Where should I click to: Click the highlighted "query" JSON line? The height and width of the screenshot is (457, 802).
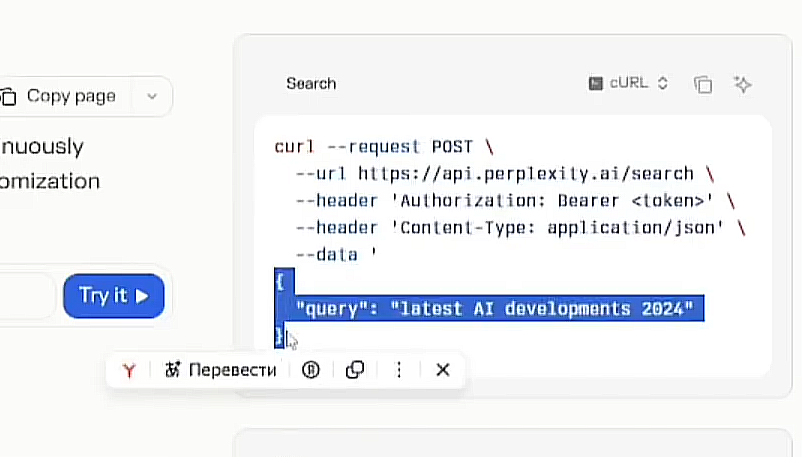point(494,308)
